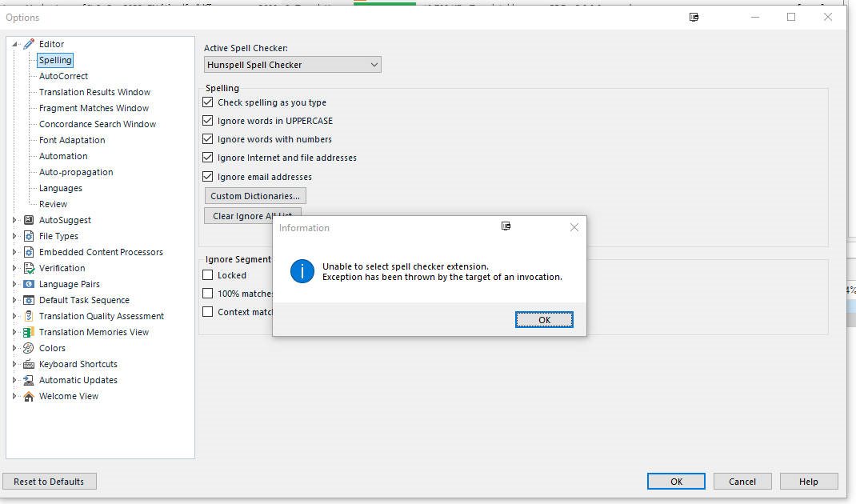Viewport: 856px width, 504px height.
Task: Check the 100% matches checkbox
Action: tap(207, 294)
